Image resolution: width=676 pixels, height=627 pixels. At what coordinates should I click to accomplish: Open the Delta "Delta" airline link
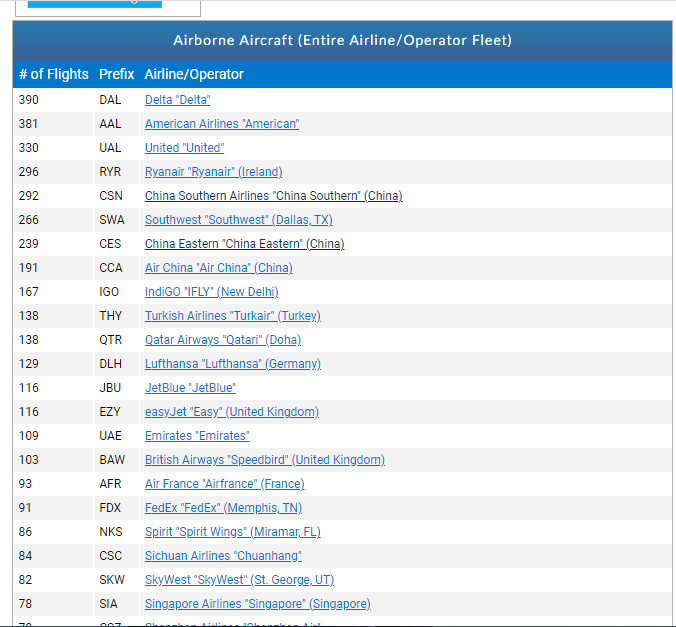177,100
